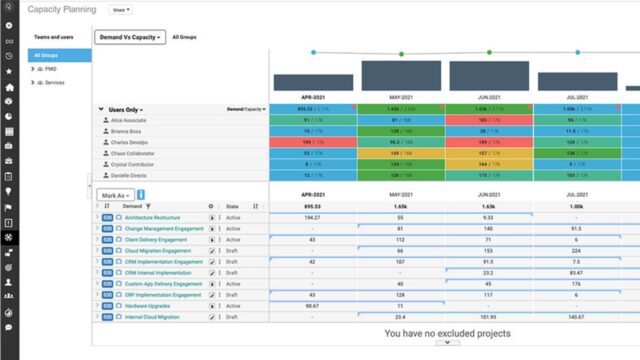Check the Architecture Restructure checkbox
The height and width of the screenshot is (360, 640).
tap(119, 218)
